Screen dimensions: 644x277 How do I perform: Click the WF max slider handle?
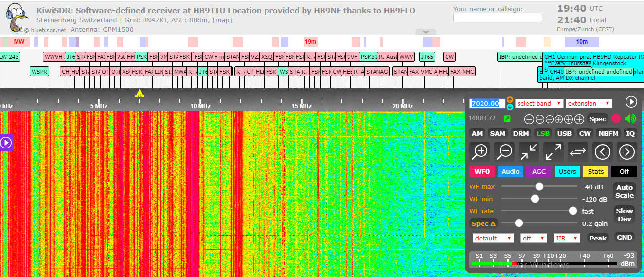click(539, 186)
